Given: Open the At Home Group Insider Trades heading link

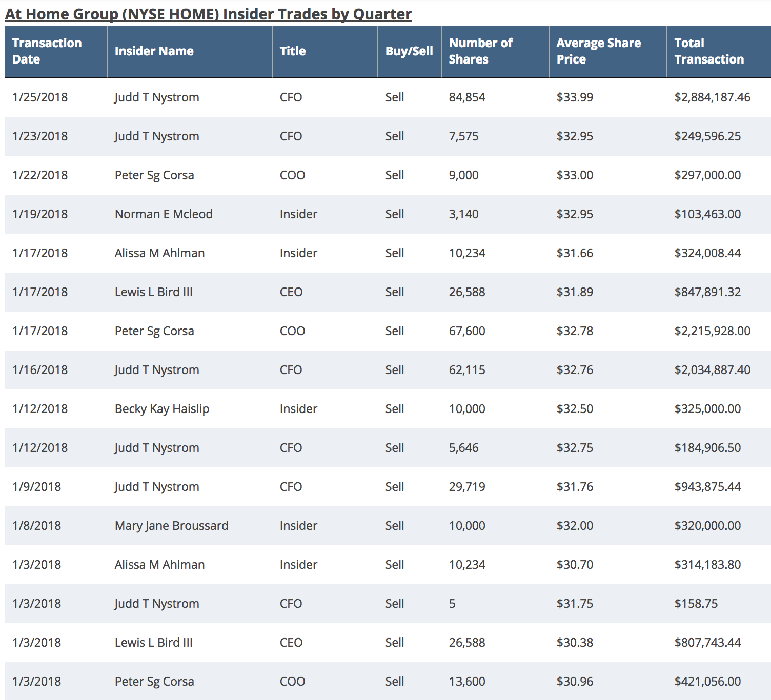Looking at the screenshot, I should (x=208, y=14).
